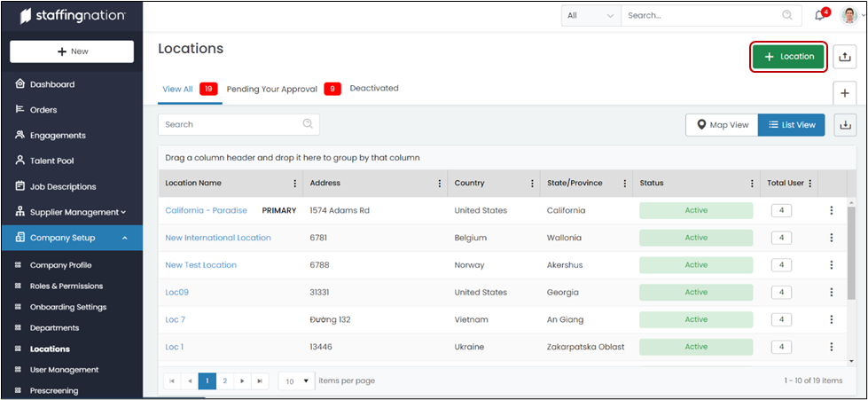Screen dimensions: 868x400
Task: Open the notifications bell icon
Action: click(820, 15)
